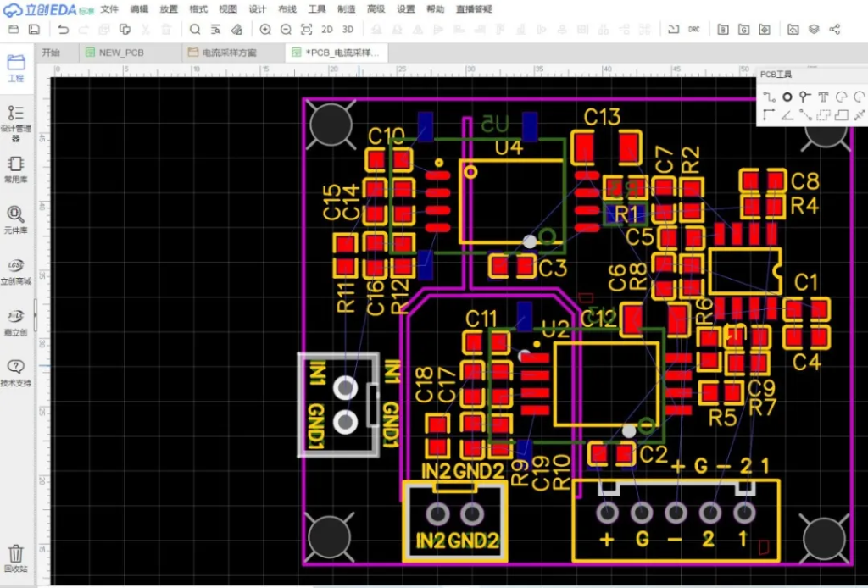Switch to 2D view mode
This screenshot has width=868, height=588.
pyautogui.click(x=327, y=29)
